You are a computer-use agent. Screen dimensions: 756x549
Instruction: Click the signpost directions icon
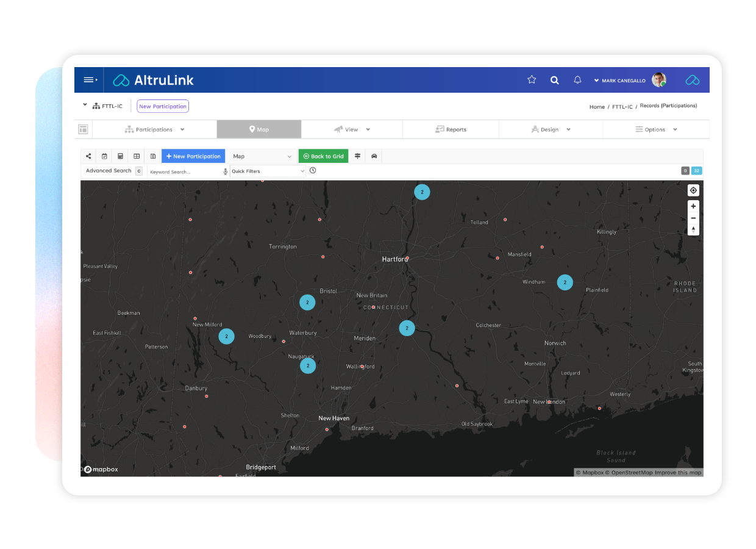tap(357, 156)
